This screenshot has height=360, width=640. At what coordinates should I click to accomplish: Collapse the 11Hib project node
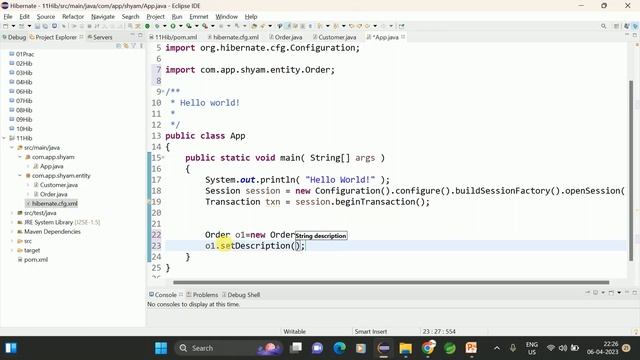[x=4, y=138]
